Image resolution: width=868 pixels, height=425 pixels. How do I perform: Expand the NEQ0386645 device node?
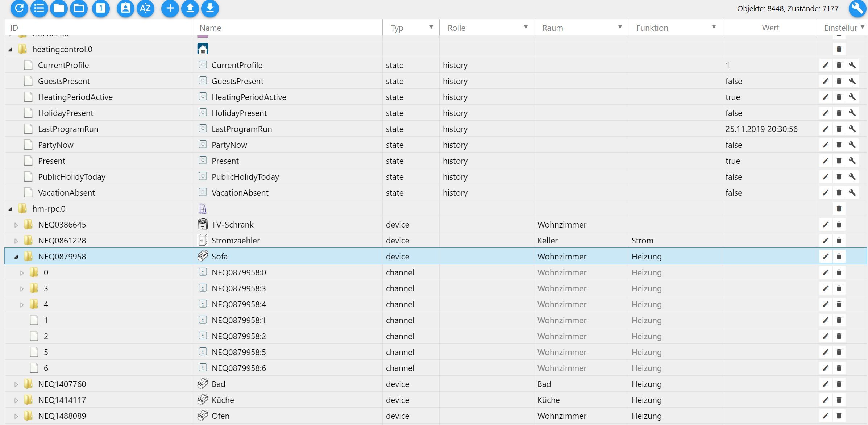coord(16,225)
